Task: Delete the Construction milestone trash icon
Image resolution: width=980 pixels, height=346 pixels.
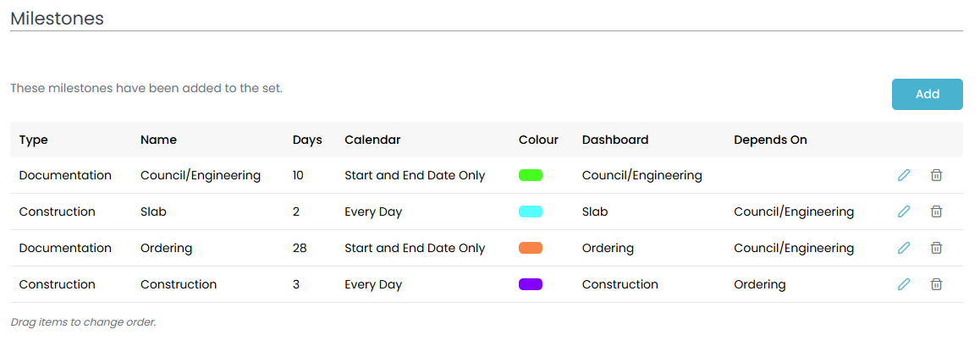Action: coord(936,284)
